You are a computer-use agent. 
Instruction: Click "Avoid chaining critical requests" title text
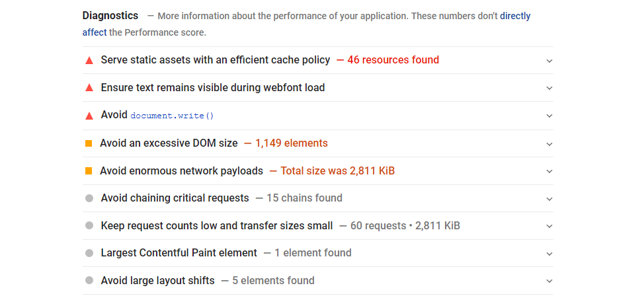click(175, 198)
